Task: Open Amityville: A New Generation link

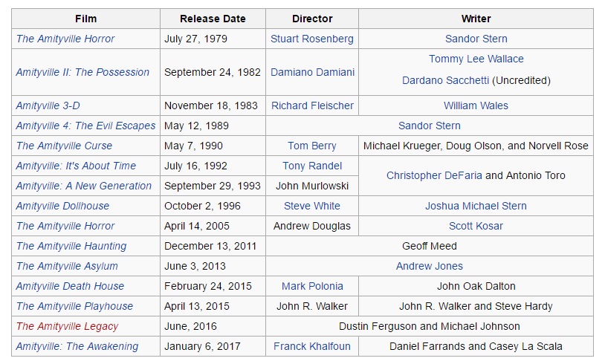Action: point(84,186)
